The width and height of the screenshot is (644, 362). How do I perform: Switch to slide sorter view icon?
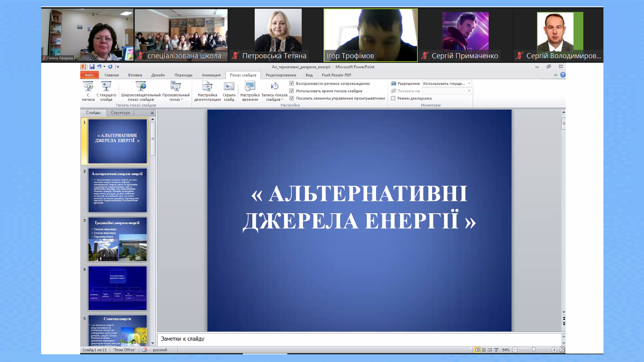click(484, 350)
